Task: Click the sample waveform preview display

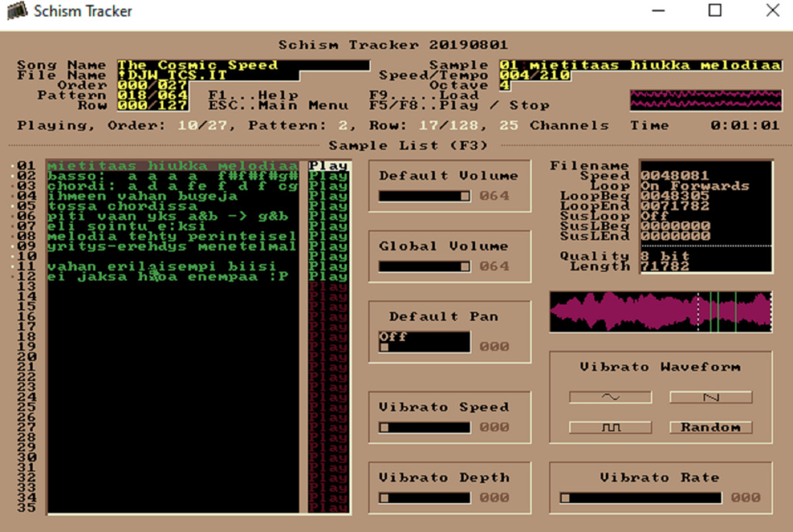Action: point(660,312)
